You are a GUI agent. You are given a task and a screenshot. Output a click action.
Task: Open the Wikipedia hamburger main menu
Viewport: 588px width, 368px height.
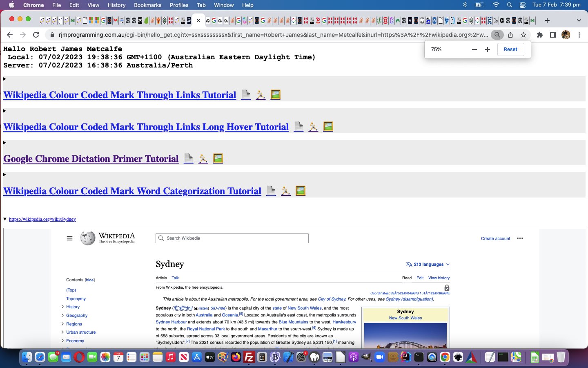tap(69, 238)
